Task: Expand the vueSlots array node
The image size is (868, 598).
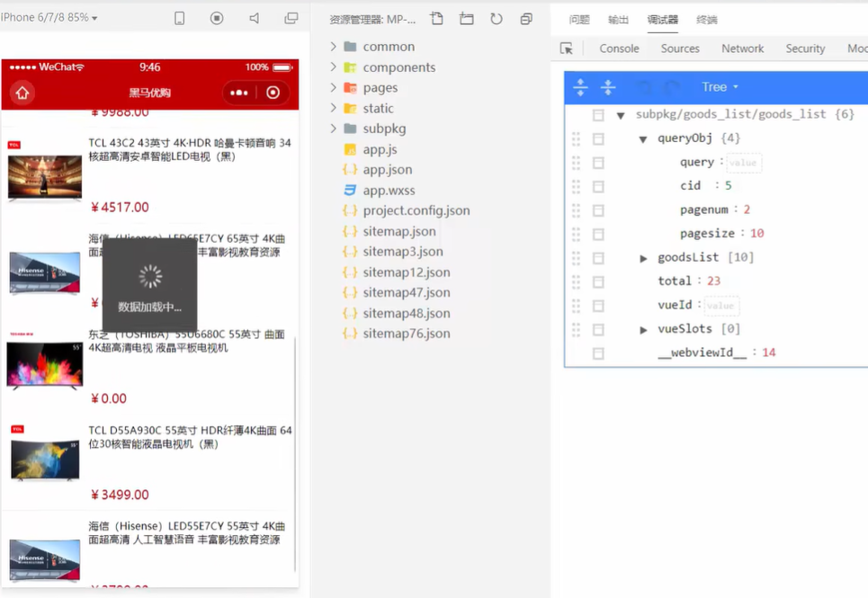Action: tap(643, 330)
